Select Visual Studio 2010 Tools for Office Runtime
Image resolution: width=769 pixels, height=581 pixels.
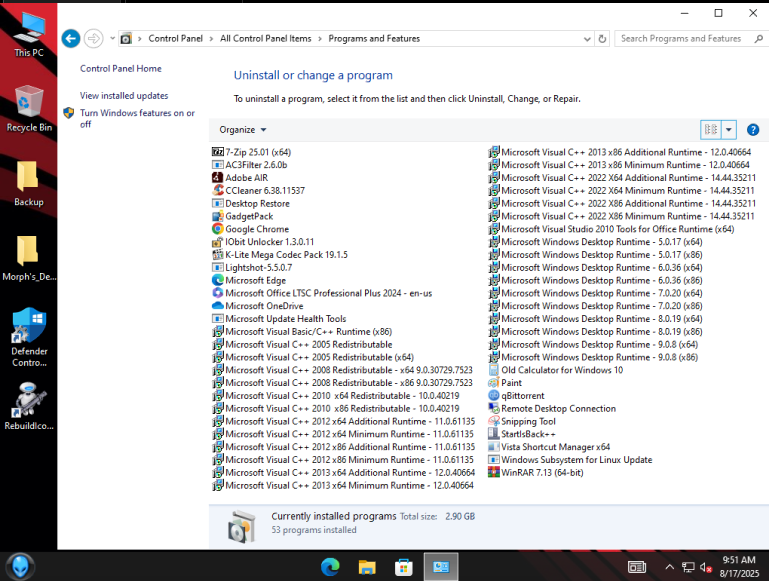pyautogui.click(x=611, y=229)
